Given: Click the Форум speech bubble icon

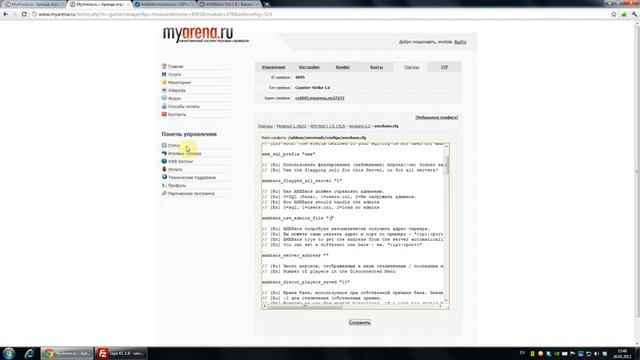Looking at the screenshot, I should pos(164,98).
